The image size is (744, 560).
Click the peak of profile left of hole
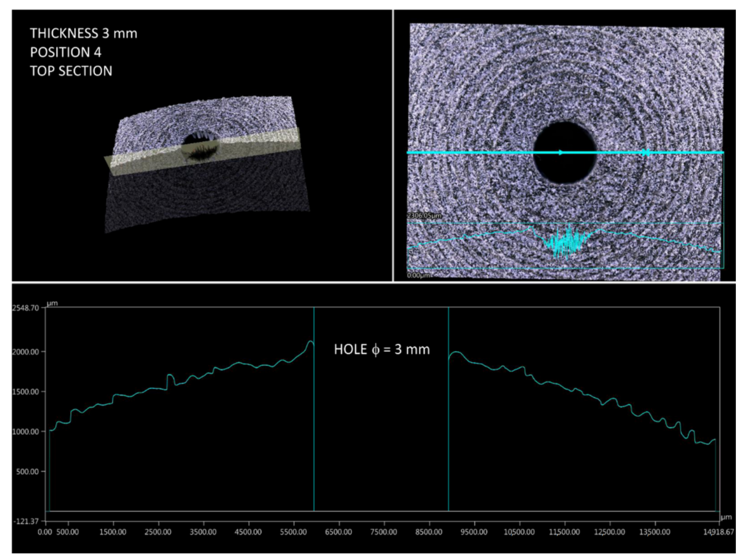pos(310,341)
